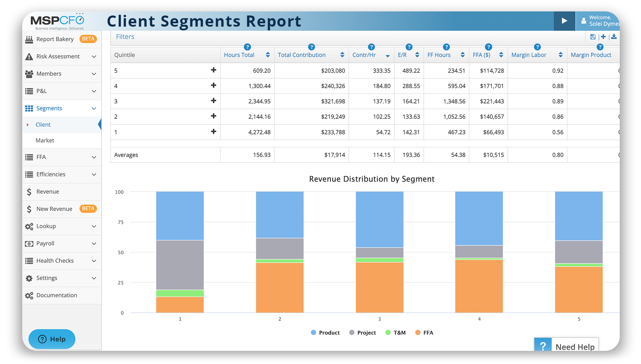The image size is (641, 364).
Task: Expand quintile 5 row
Action: [x=213, y=70]
